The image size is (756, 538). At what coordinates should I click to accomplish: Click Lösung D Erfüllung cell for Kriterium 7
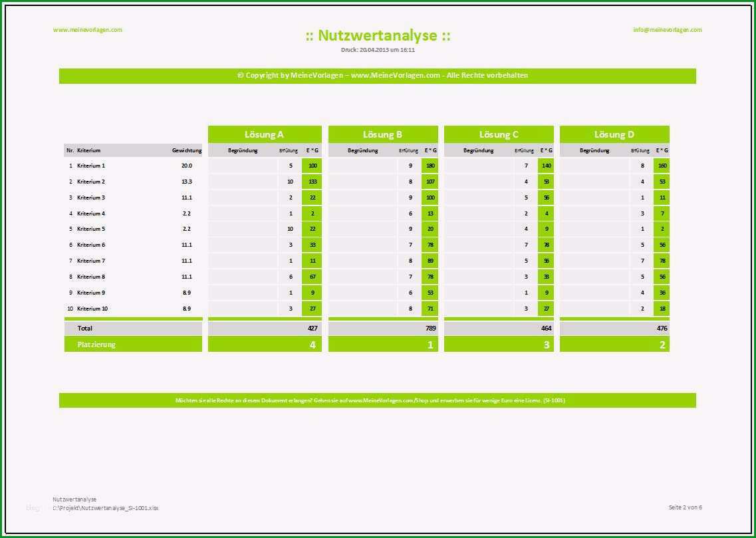point(642,260)
